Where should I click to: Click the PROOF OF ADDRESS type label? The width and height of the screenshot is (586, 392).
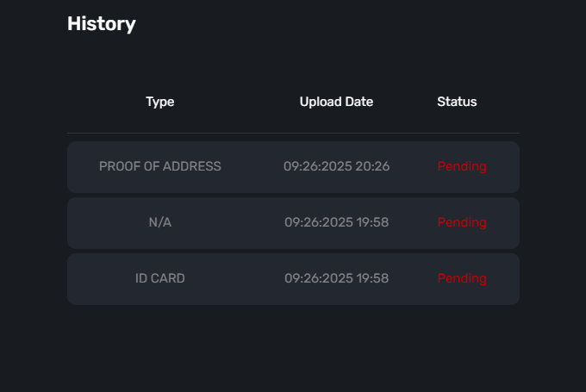[160, 166]
